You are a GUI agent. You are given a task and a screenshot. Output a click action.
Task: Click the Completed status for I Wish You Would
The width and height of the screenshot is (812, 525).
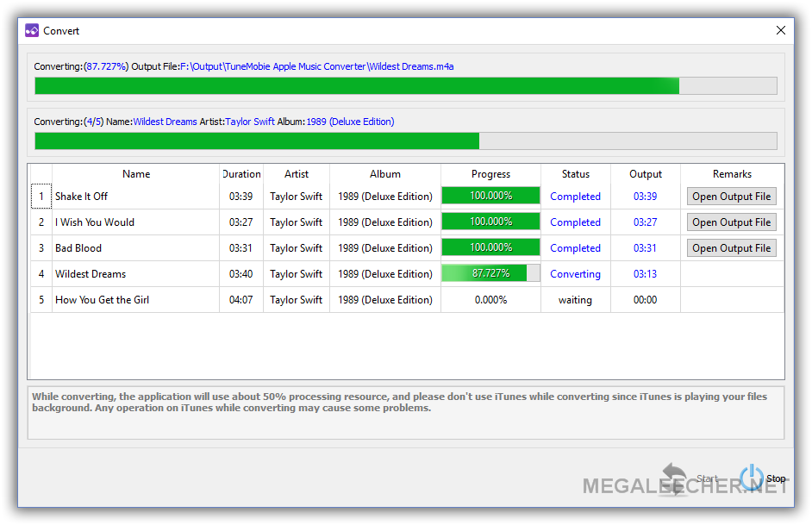click(x=575, y=222)
